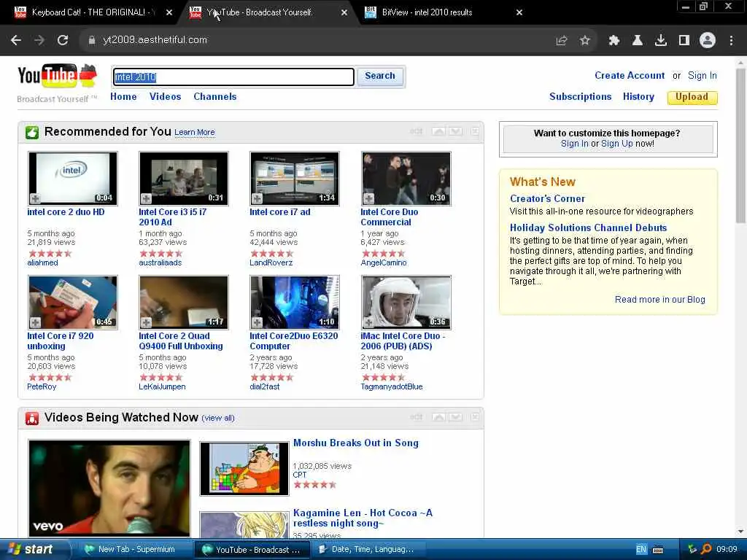747x560 pixels.
Task: Click the Search button
Action: (x=380, y=76)
